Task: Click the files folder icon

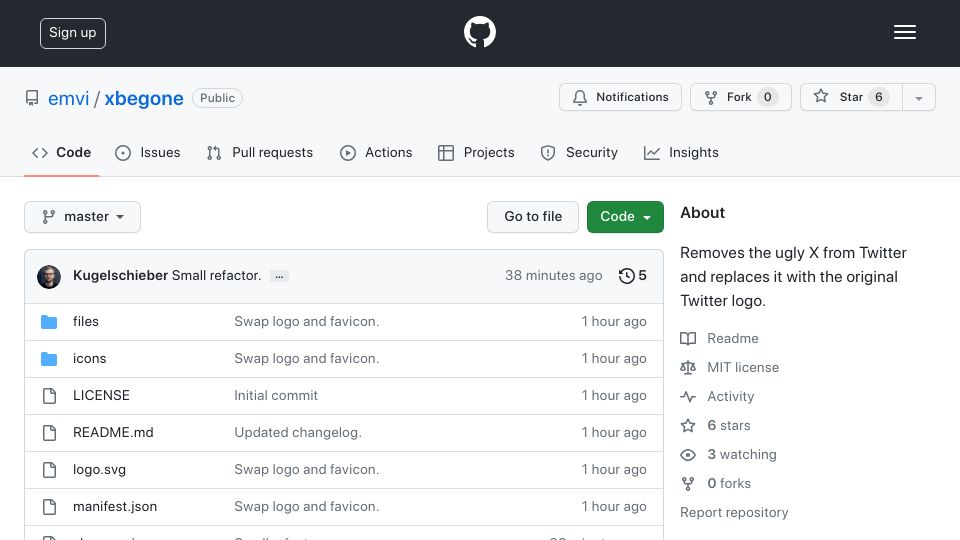Action: 49,322
